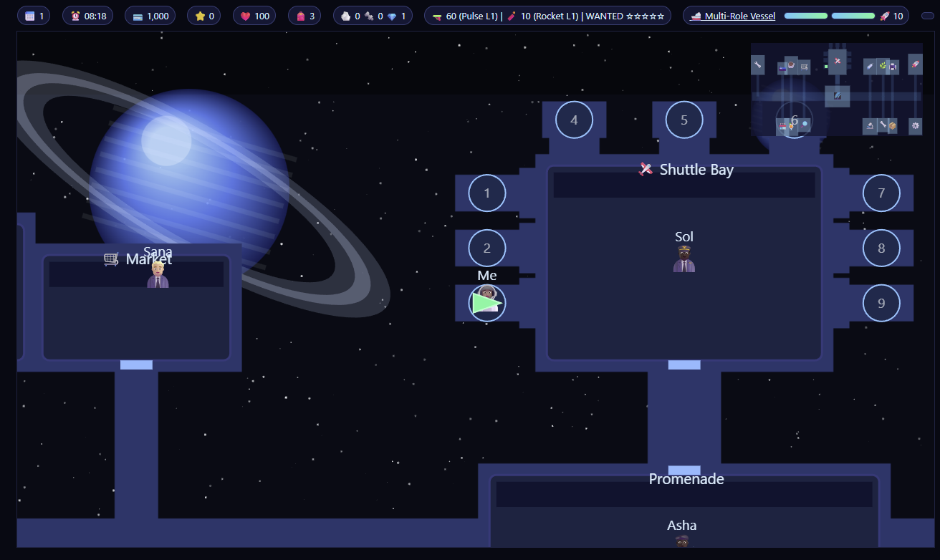Viewport: 940px width, 560px height.
Task: Open the gear room on the minimap
Action: click(x=915, y=125)
